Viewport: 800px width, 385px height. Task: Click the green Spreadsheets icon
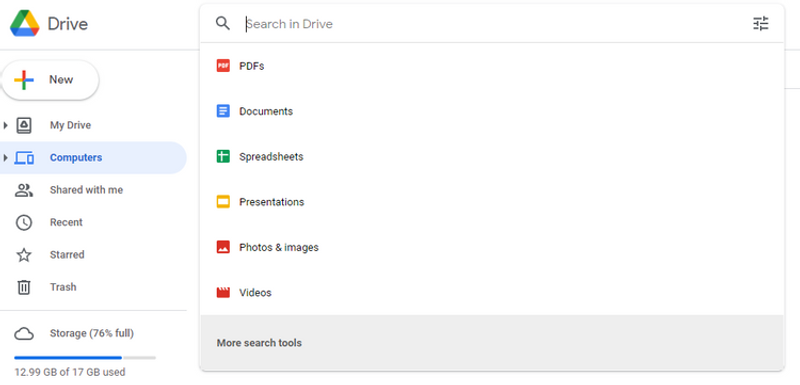point(223,157)
